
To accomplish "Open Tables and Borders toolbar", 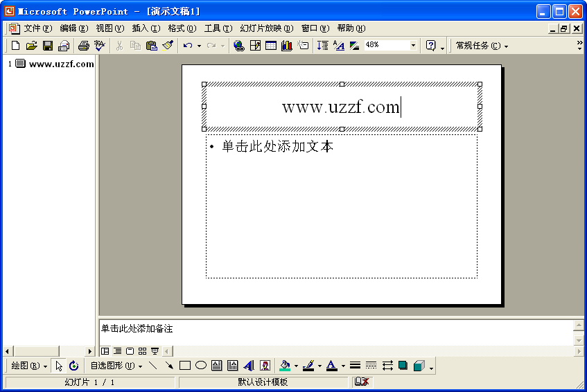I will pyautogui.click(x=255, y=46).
